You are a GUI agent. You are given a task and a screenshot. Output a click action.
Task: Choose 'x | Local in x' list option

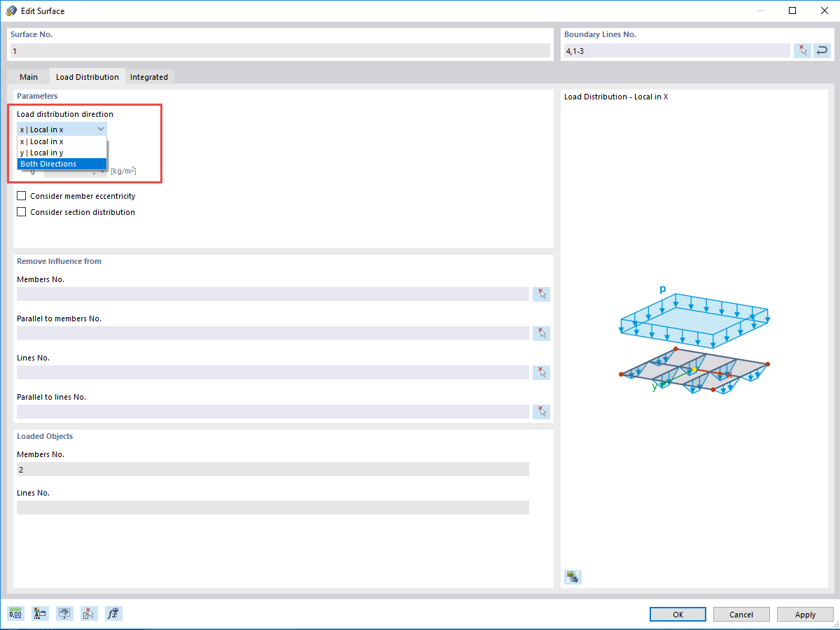pos(62,141)
